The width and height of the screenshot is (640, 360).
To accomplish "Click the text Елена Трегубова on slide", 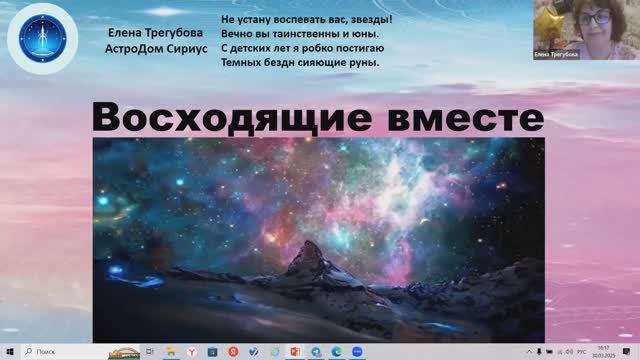I will pyautogui.click(x=156, y=33).
